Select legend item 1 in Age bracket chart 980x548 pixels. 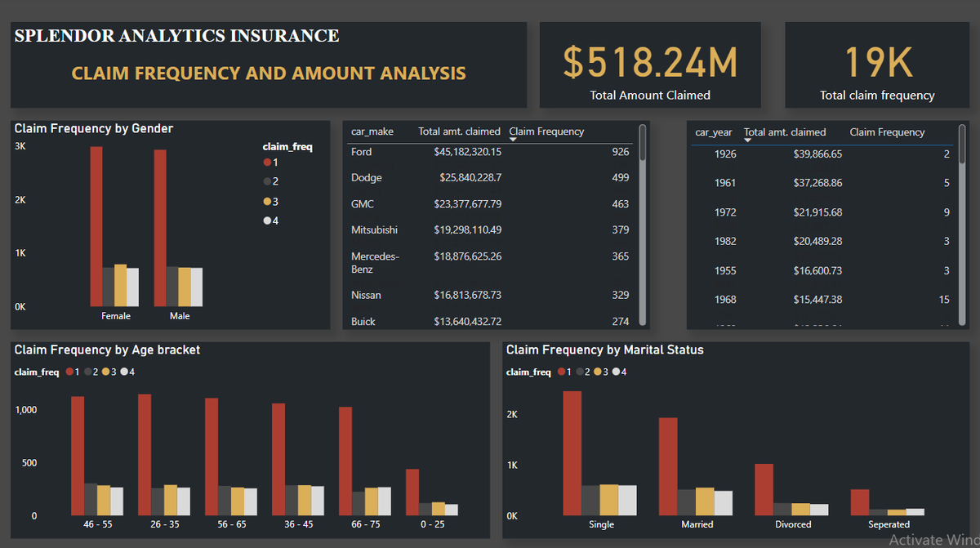pyautogui.click(x=73, y=372)
